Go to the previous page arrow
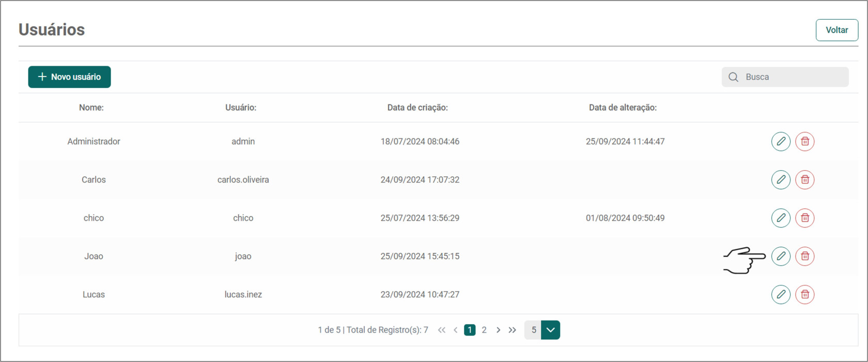Image resolution: width=868 pixels, height=362 pixels. [x=455, y=330]
